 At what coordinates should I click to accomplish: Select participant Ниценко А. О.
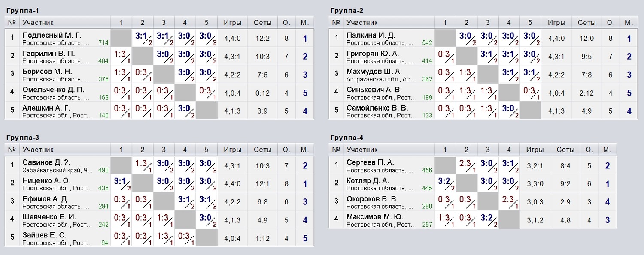(x=46, y=180)
